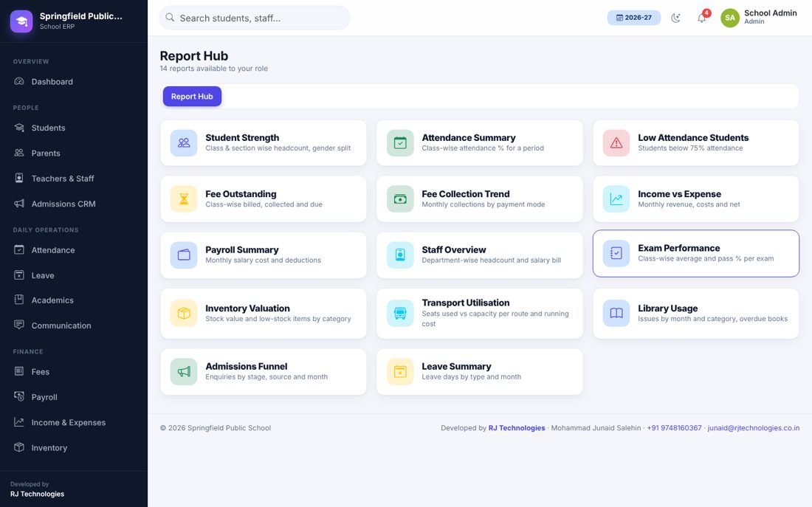Open the Leave Summary report title
Screen dimensions: 812x507
(x=456, y=366)
